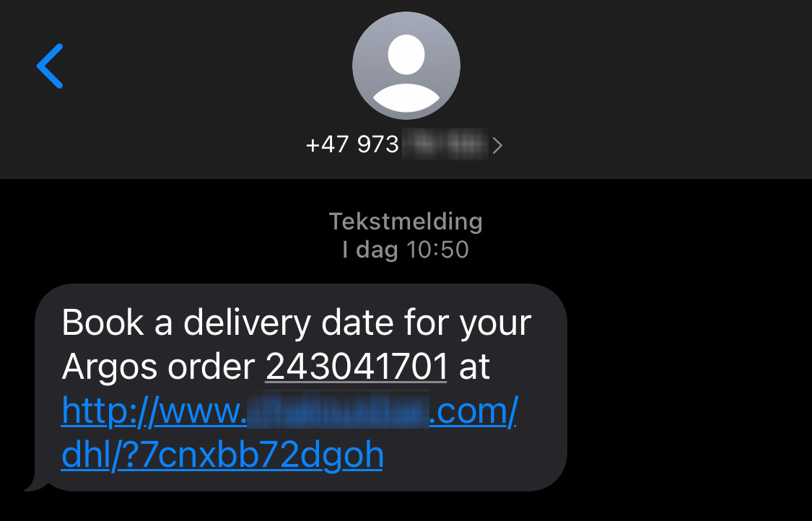The height and width of the screenshot is (521, 812).
Task: Click the word at after order number
Action: pyautogui.click(x=474, y=367)
